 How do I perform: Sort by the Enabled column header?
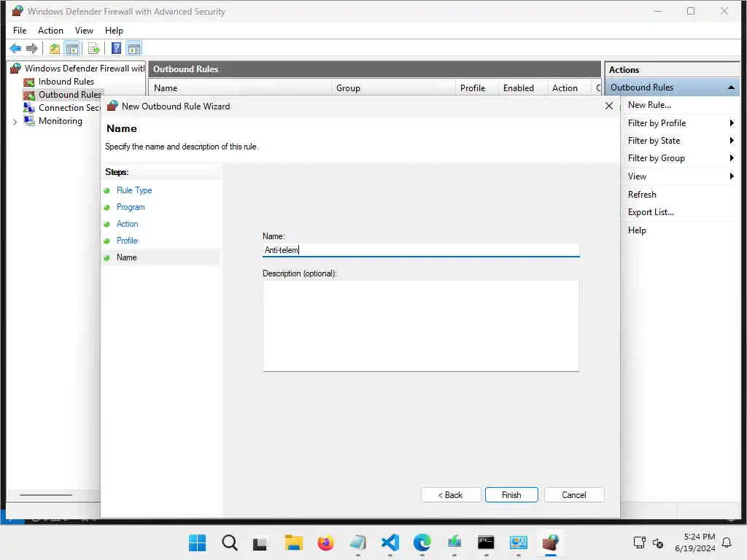click(522, 88)
